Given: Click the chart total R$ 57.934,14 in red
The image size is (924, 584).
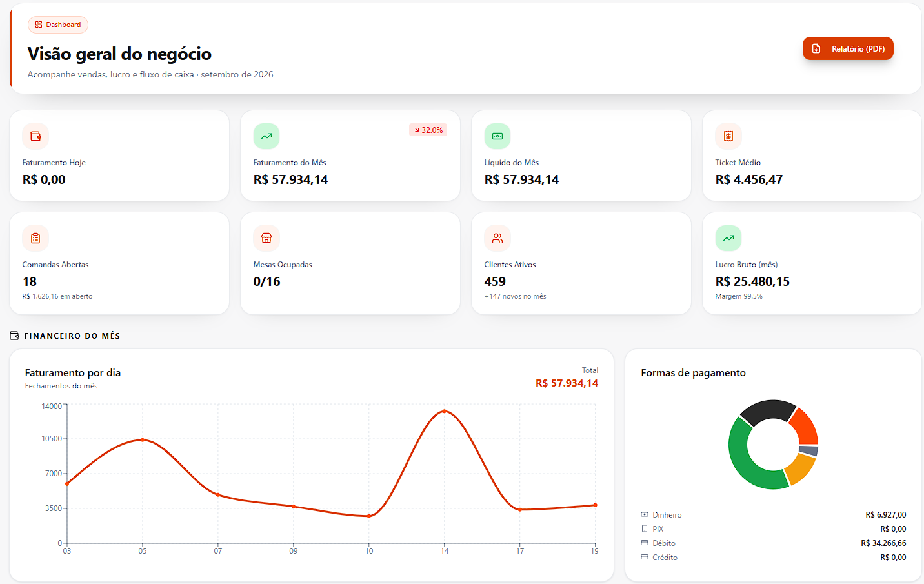Looking at the screenshot, I should tap(567, 383).
